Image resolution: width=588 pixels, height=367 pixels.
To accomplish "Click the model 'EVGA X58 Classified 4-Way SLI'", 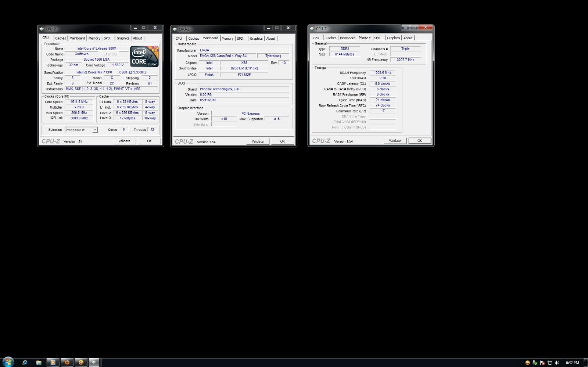I will (x=227, y=56).
